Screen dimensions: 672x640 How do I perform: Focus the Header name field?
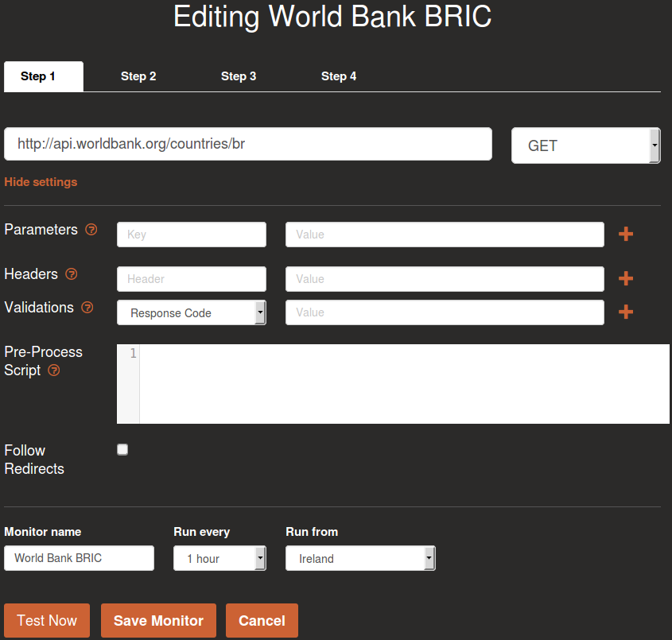(191, 279)
